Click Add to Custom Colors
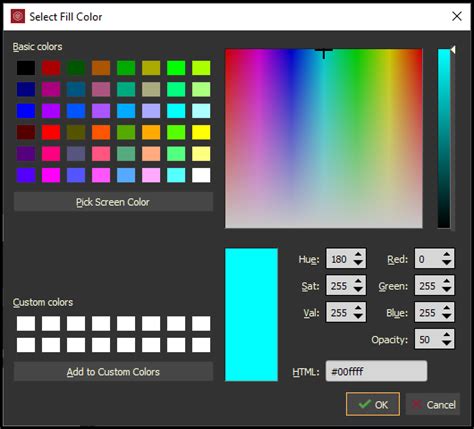 click(113, 372)
